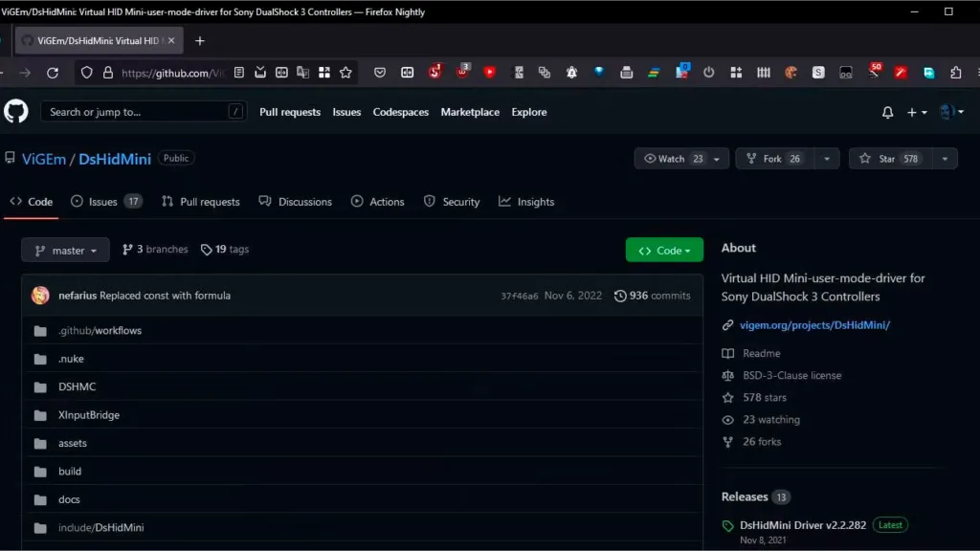
Task: Open Codespaces in the top navigation
Action: 401,112
